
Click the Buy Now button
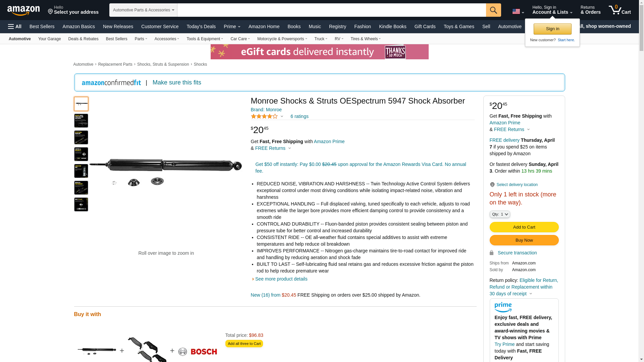pyautogui.click(x=524, y=240)
